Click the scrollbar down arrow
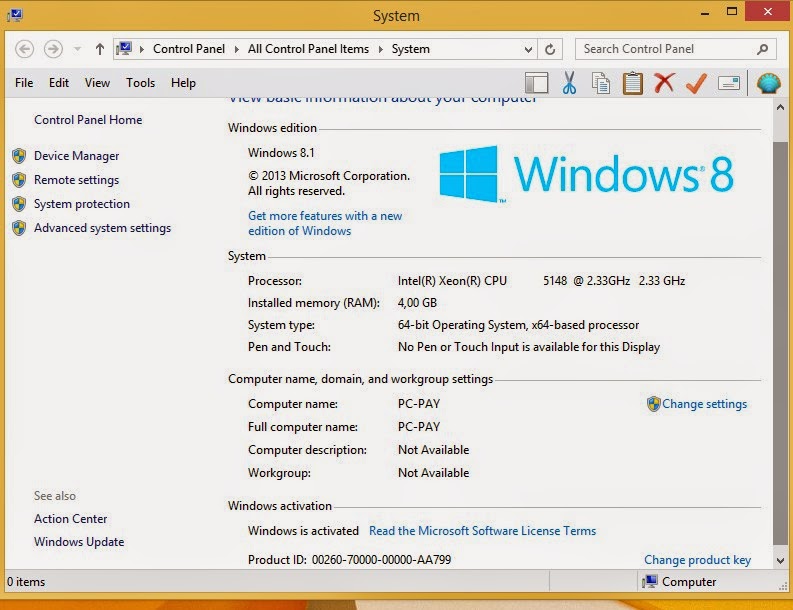The image size is (793, 610). (780, 560)
